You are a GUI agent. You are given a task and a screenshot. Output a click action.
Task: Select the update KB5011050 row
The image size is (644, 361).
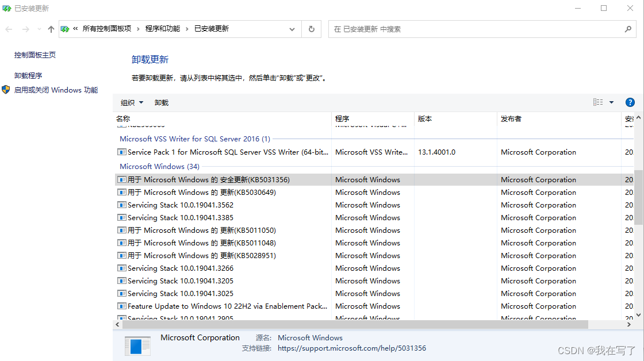point(374,231)
